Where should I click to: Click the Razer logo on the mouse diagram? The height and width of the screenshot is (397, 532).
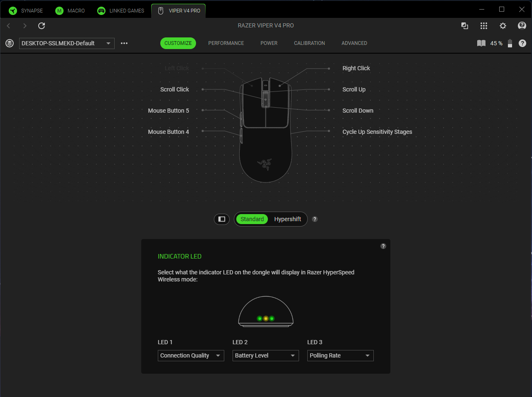pos(265,165)
